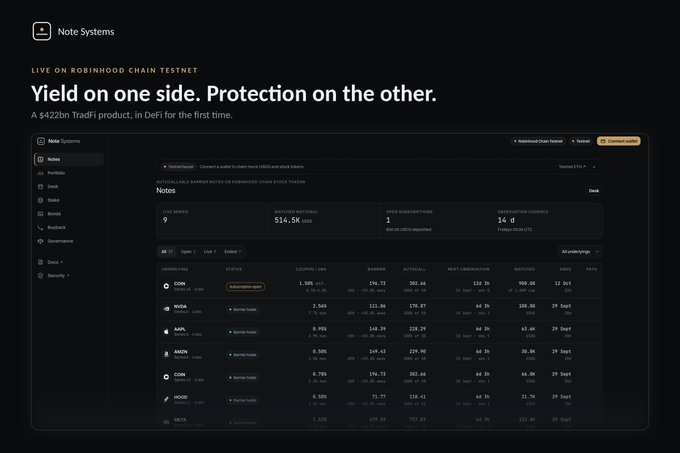Click the 110.41 autocall value in the HOOD row
This screenshot has width=680, height=453.
coord(417,397)
